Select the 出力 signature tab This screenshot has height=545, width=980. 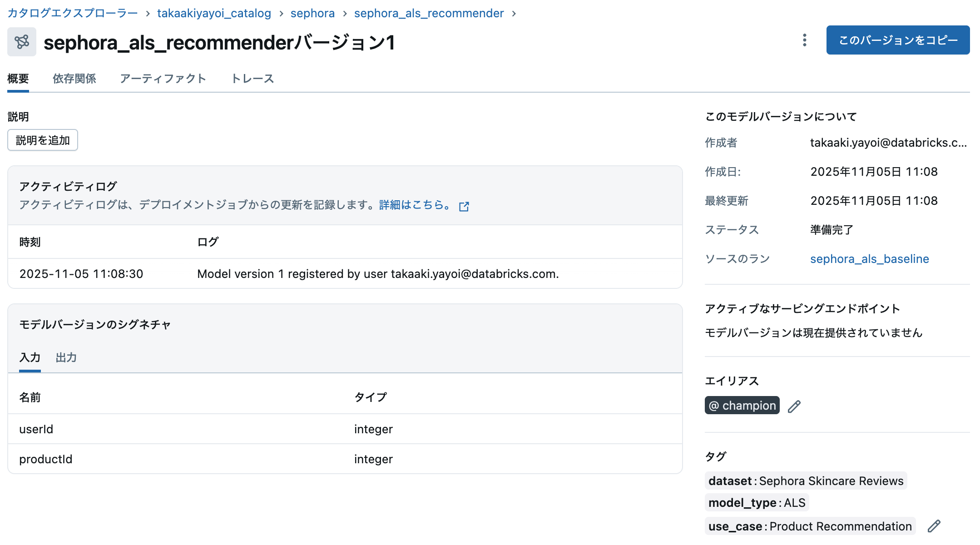(x=66, y=357)
